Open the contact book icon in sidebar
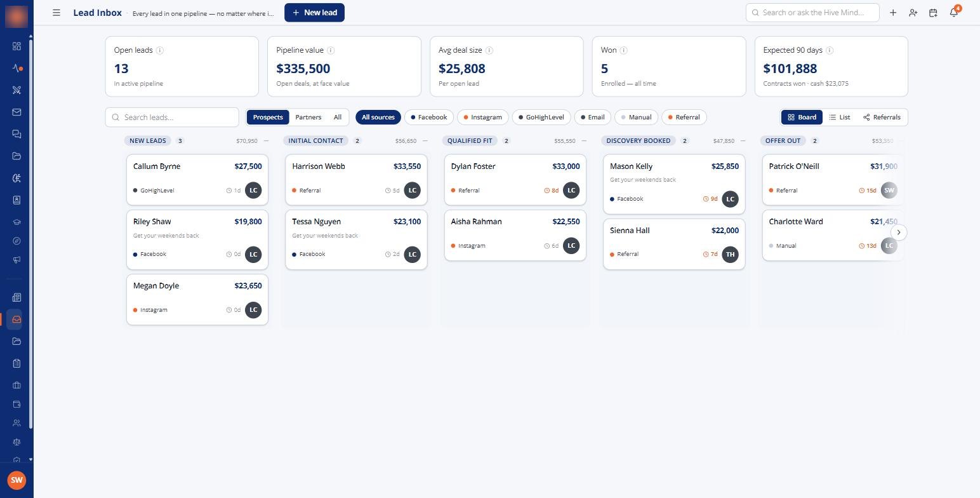The image size is (980, 498). coord(17,200)
